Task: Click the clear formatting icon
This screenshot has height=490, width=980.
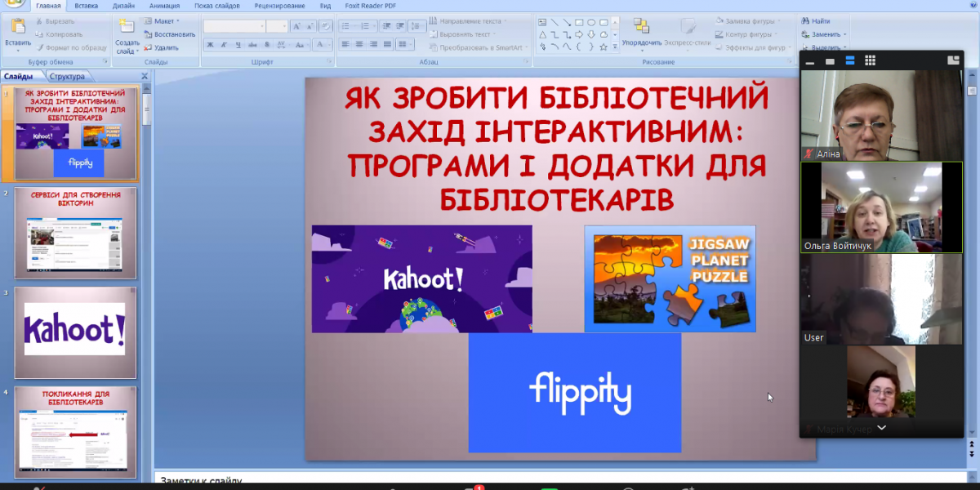Action: [325, 27]
